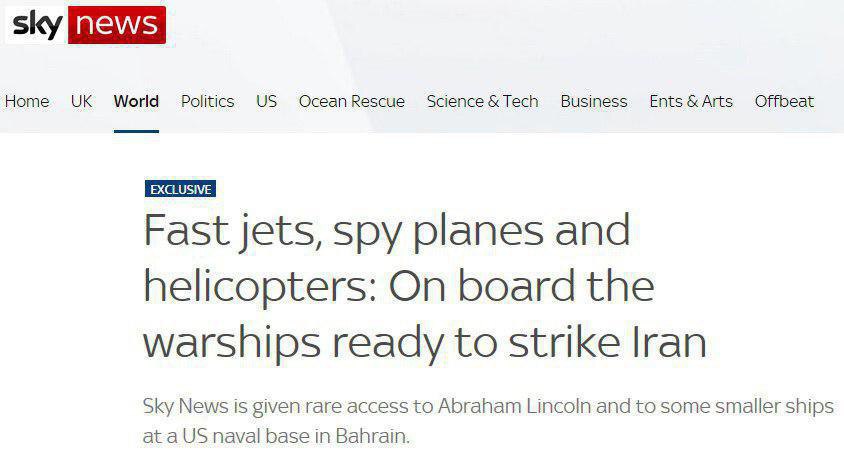
Task: Click 'helicopters' in the headline
Action: coord(250,287)
